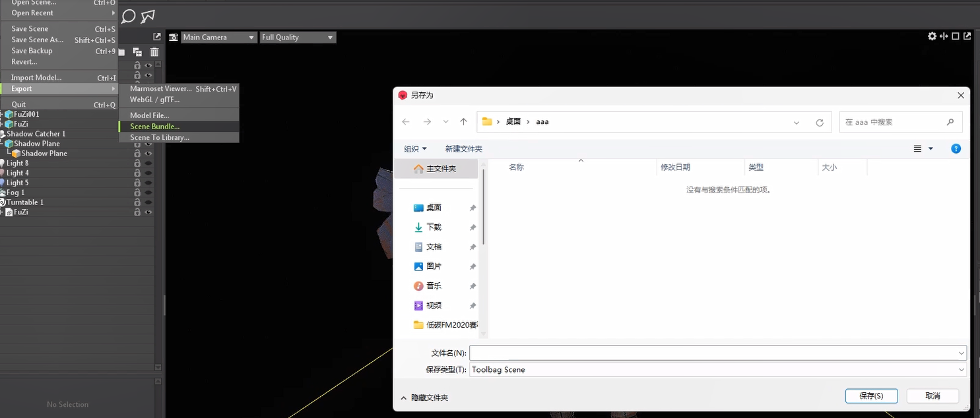
Task: Pop out the viewport into separate window
Action: pos(967,36)
